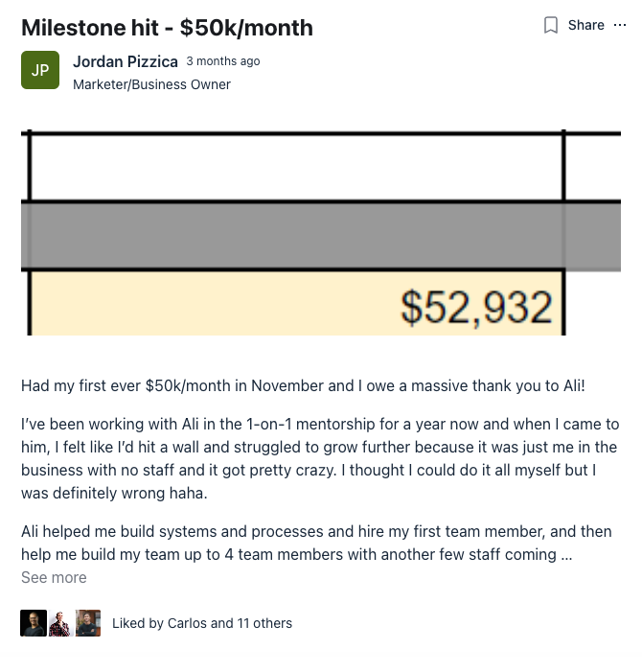Click the trailing ellipsis after 'staff coming'
The width and height of the screenshot is (642, 672).
pos(566,555)
